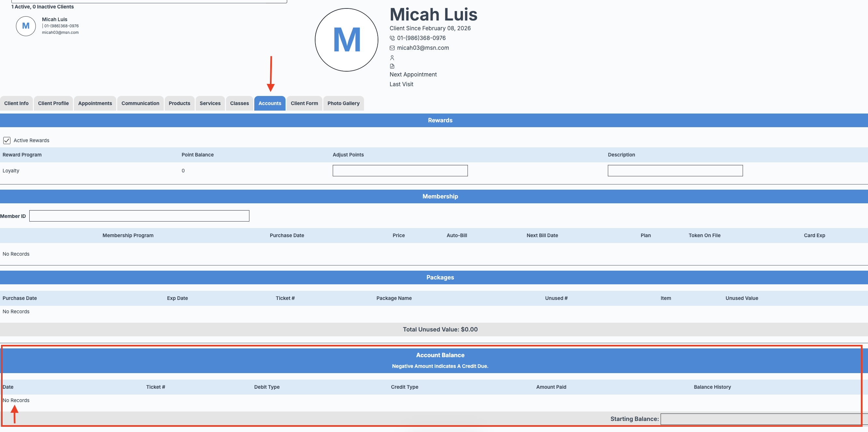Image resolution: width=868 pixels, height=432 pixels.
Task: Click the large M profile avatar
Action: point(346,40)
